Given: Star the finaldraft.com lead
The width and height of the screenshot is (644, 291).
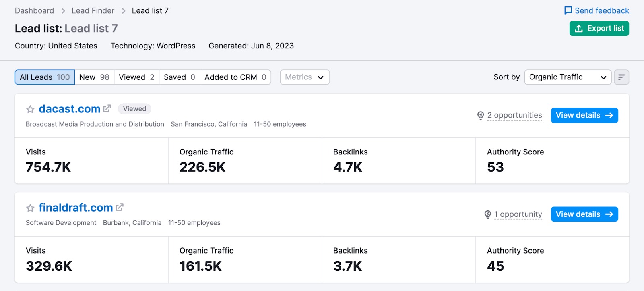Looking at the screenshot, I should 30,208.
